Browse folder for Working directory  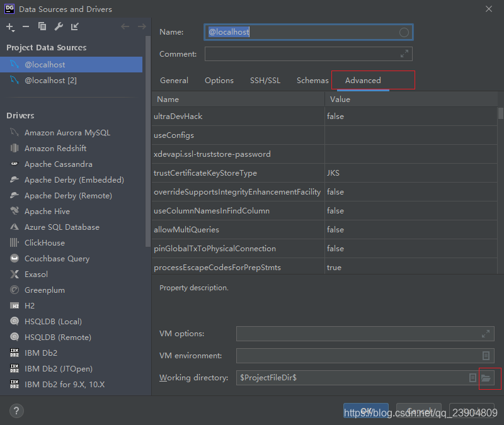click(x=486, y=378)
